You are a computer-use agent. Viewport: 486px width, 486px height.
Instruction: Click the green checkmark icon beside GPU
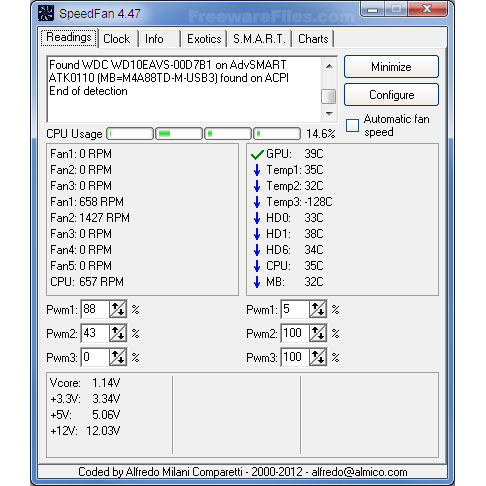pos(257,154)
